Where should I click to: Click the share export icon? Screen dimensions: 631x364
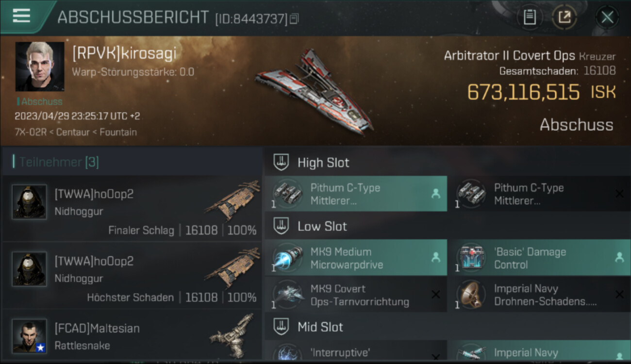[x=564, y=17]
